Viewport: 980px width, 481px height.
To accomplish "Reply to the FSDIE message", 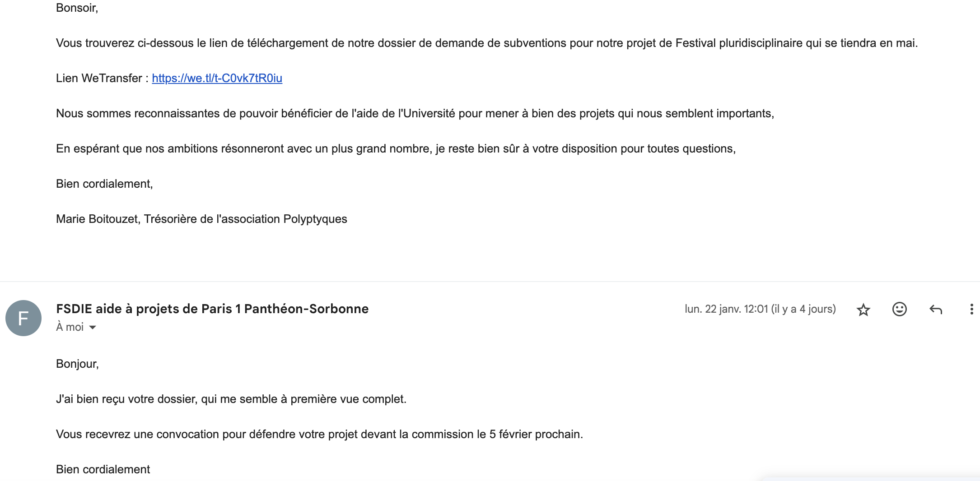I will (x=935, y=310).
